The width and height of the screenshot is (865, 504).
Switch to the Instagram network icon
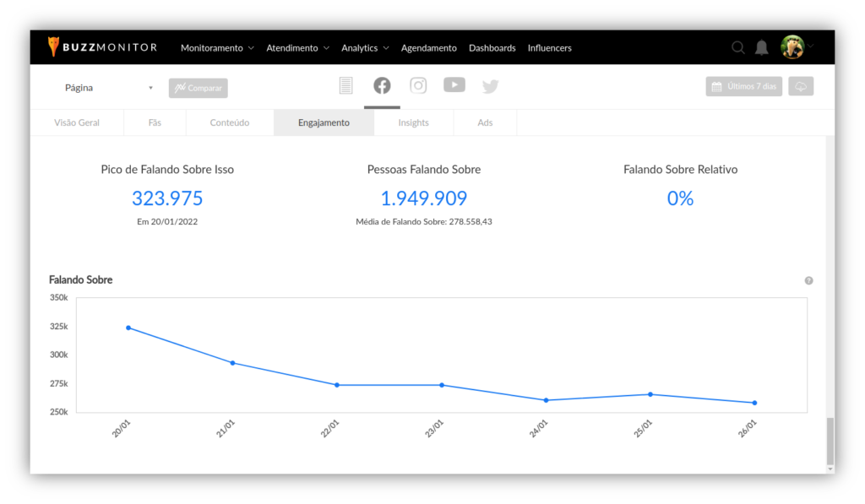tap(418, 85)
